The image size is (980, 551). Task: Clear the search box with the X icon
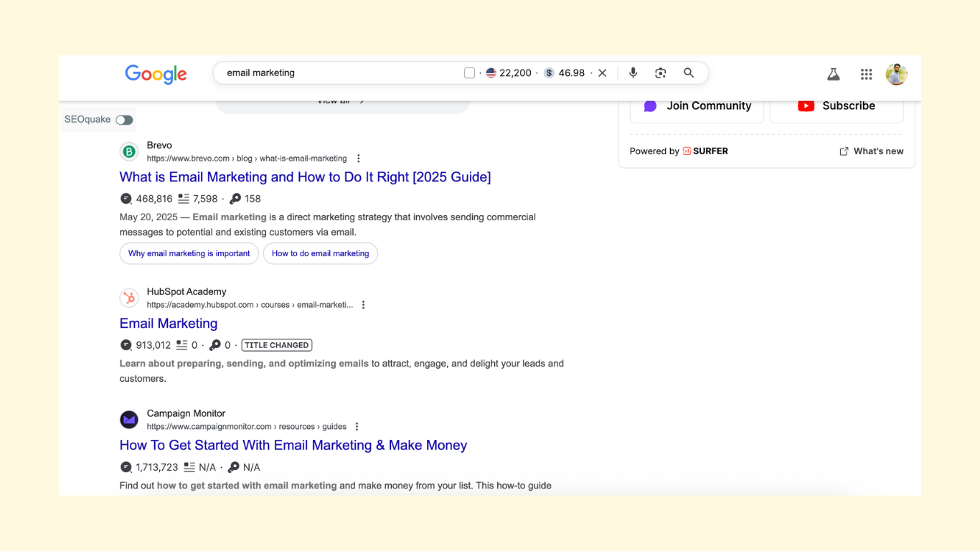click(x=603, y=73)
